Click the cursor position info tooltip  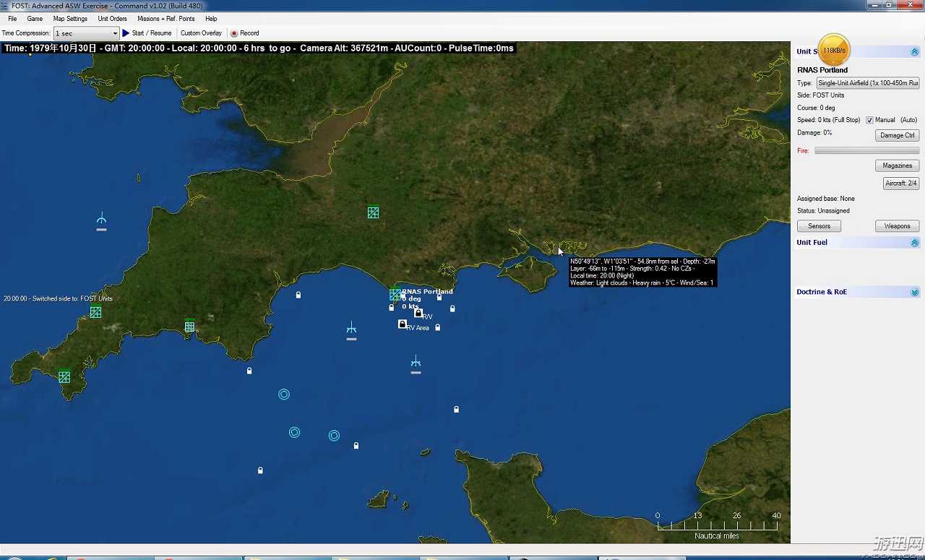(642, 272)
